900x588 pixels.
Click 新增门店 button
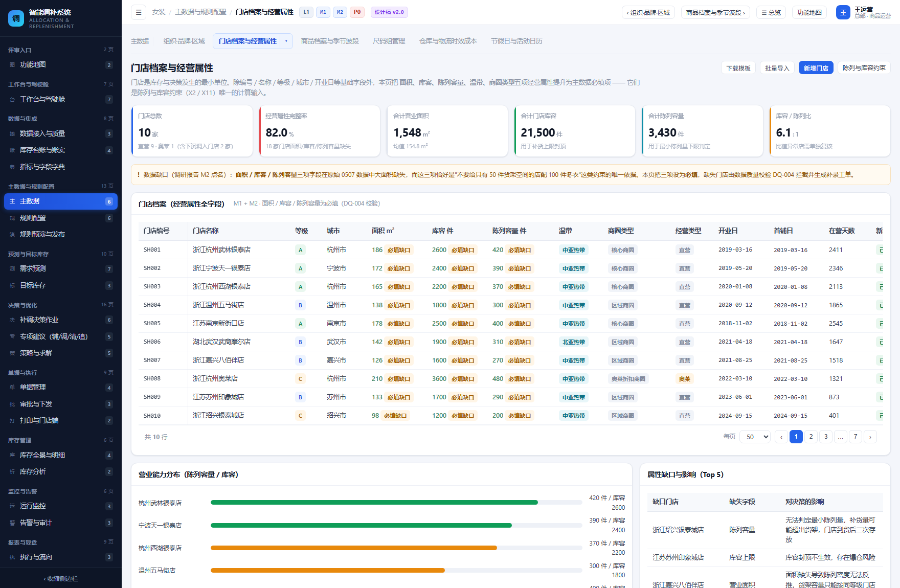pyautogui.click(x=816, y=68)
